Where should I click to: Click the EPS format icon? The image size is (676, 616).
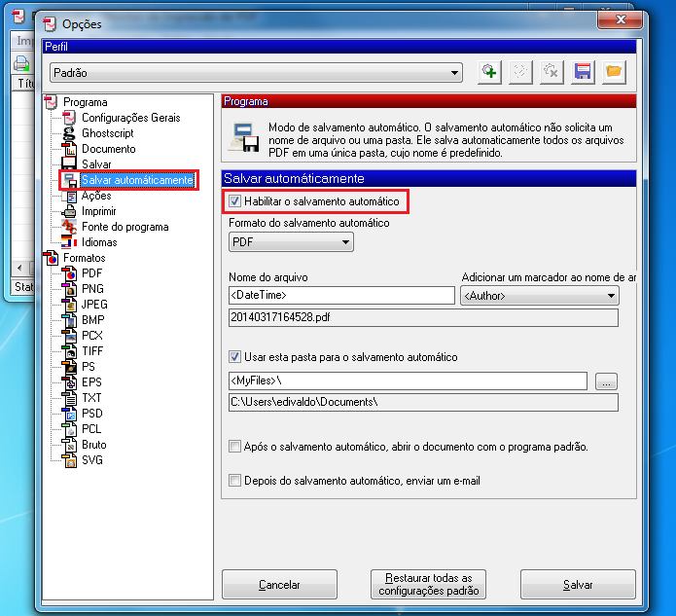(69, 382)
